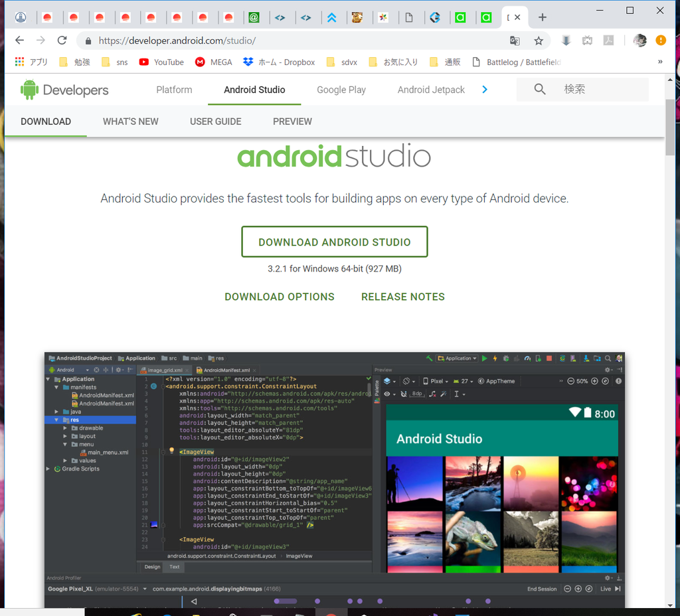Image resolution: width=680 pixels, height=616 pixels.
Task: Click the orange alert icon in Chrome toolbar
Action: pos(661,40)
